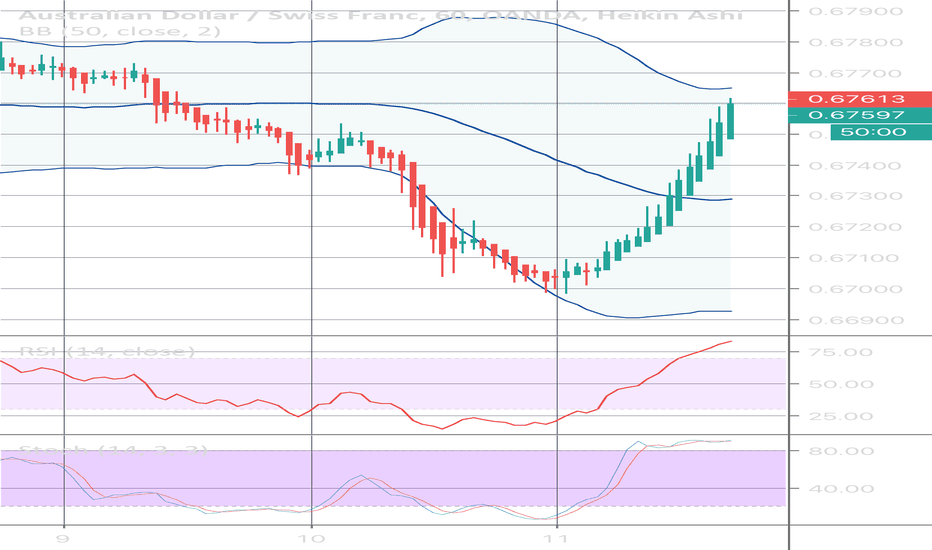
Task: Click the RSI 25.00 scale label
Action: [840, 416]
